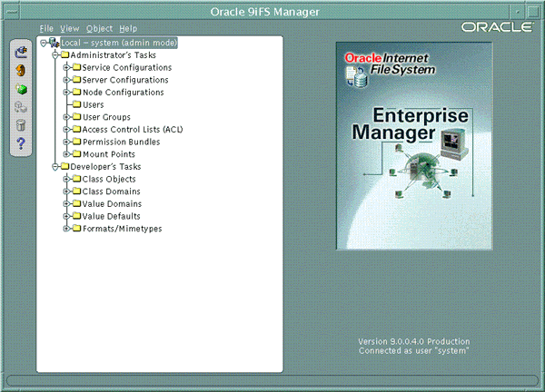545x392 pixels.
Task: Select Value Defaults label
Action: coord(111,216)
